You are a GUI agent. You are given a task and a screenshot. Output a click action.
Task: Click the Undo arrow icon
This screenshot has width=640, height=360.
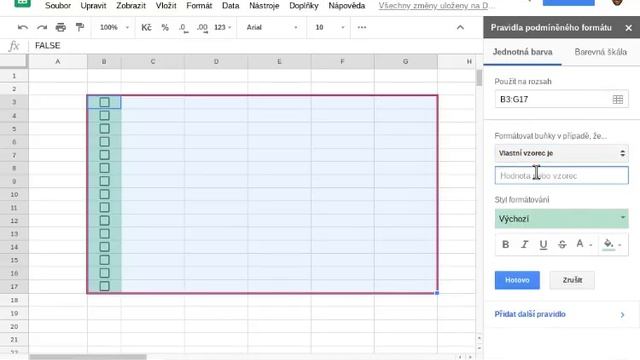[23, 27]
